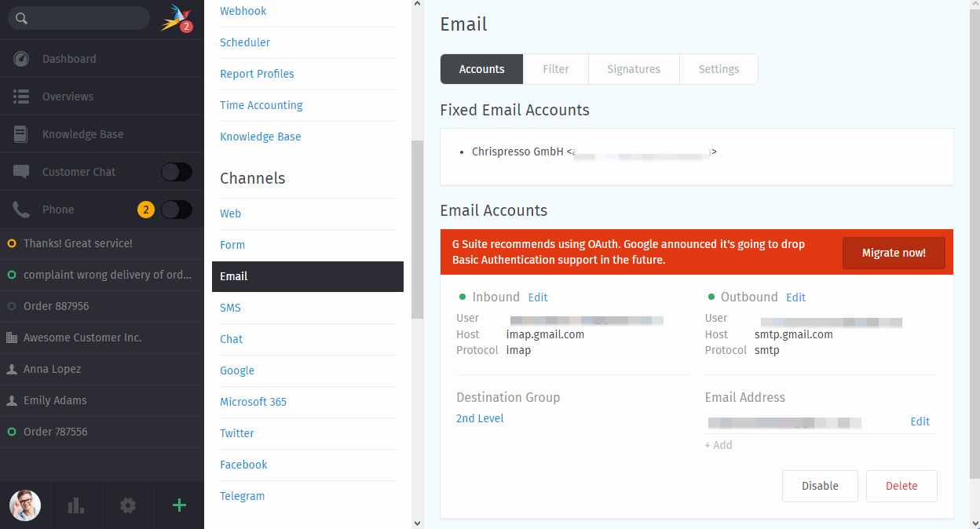Select the Microsoft 365 channel
Screen dimensions: 980x529
coord(253,402)
